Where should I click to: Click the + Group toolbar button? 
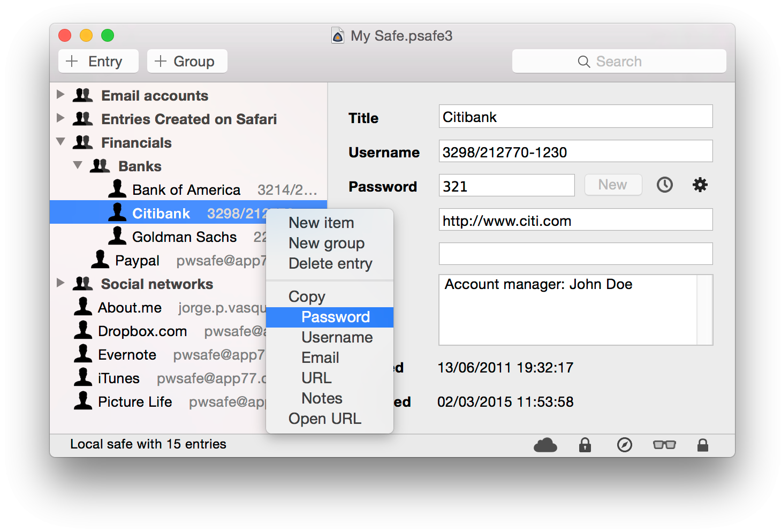(x=187, y=61)
